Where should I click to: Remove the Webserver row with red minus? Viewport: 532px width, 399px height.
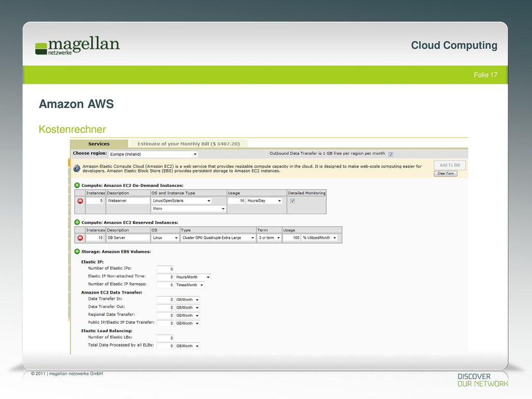click(x=80, y=201)
